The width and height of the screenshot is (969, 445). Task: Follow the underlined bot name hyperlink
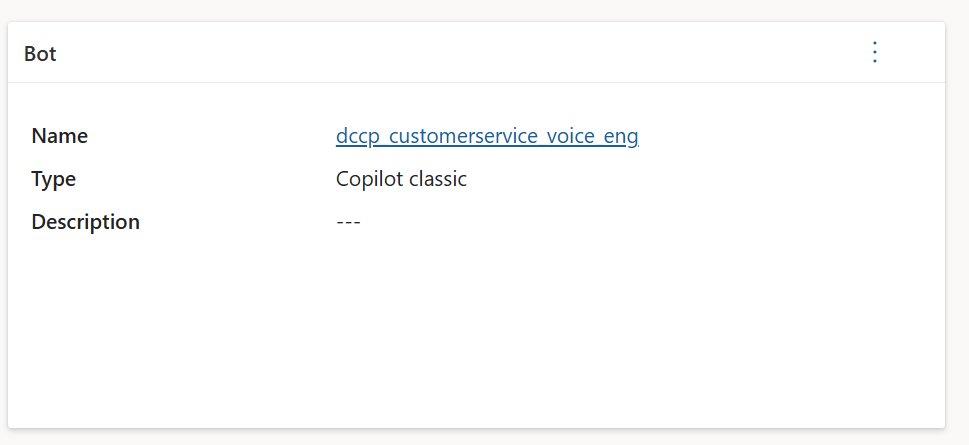487,136
